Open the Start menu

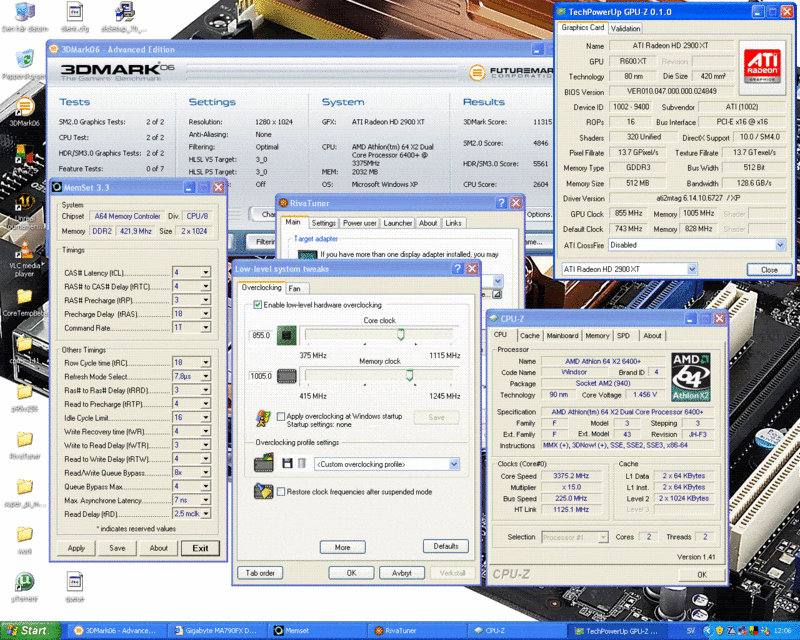[31, 631]
